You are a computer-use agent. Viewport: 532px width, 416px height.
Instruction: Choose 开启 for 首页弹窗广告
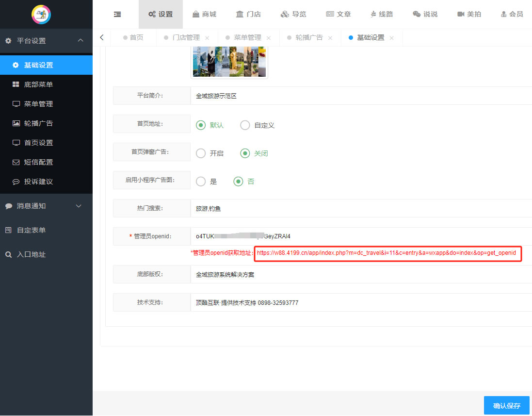(201, 153)
